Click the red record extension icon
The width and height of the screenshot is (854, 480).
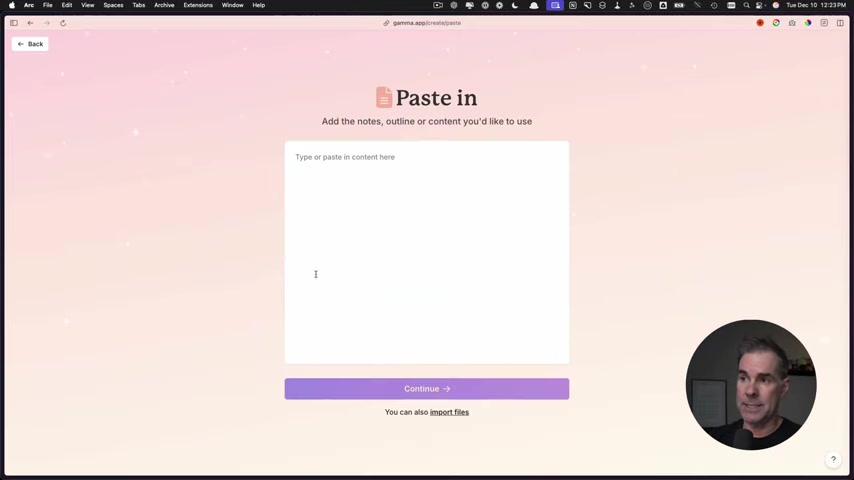click(760, 23)
